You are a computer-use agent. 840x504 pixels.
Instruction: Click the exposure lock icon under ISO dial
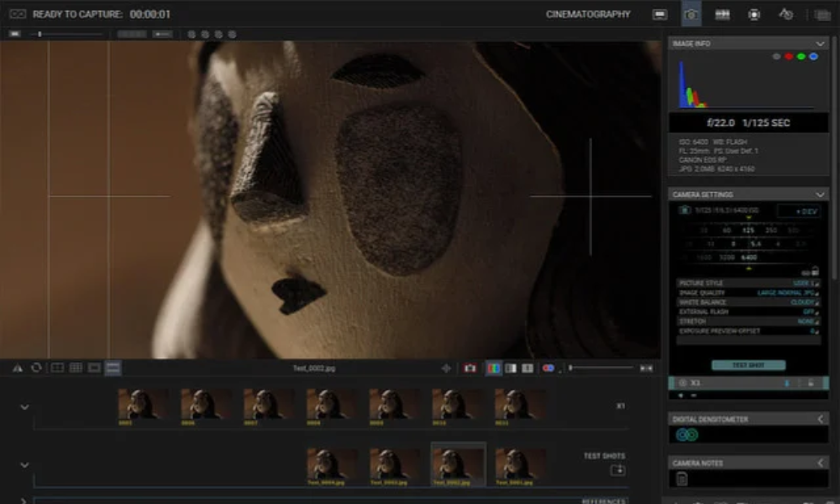click(x=814, y=271)
